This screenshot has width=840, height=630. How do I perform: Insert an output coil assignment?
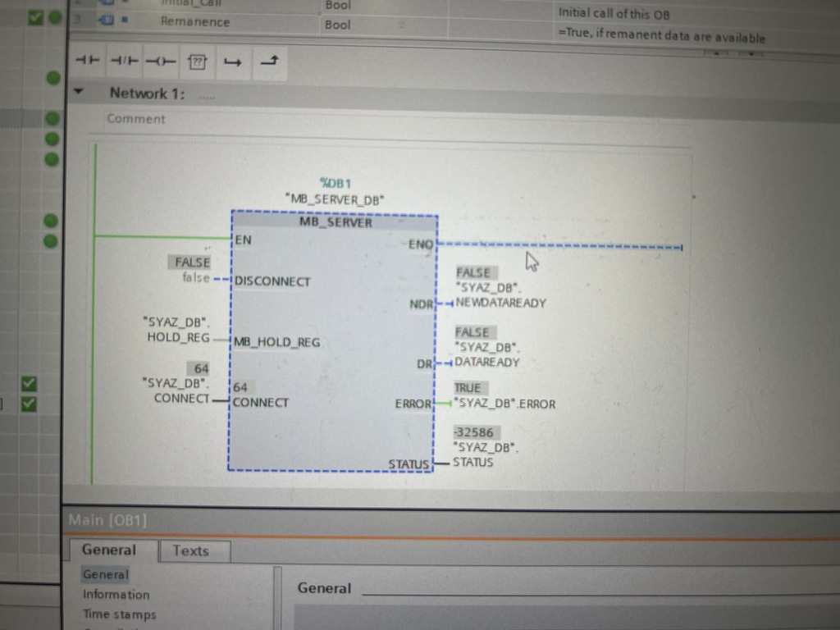[161, 62]
